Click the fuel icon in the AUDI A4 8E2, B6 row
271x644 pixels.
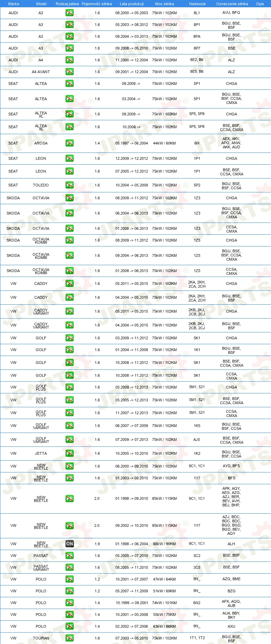coord(69,60)
